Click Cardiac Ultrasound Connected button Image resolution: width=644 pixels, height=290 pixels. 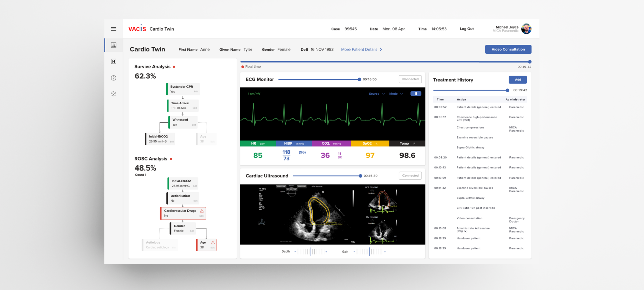(410, 176)
